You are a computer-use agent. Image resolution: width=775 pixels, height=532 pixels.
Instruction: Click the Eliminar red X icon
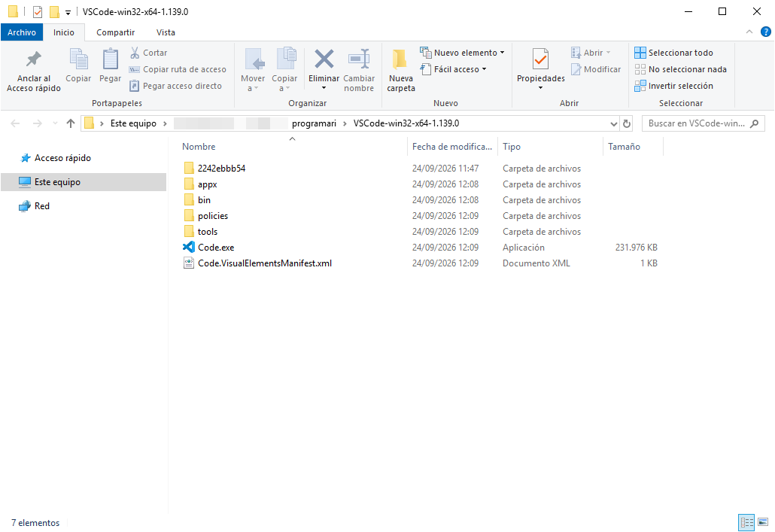pyautogui.click(x=324, y=60)
